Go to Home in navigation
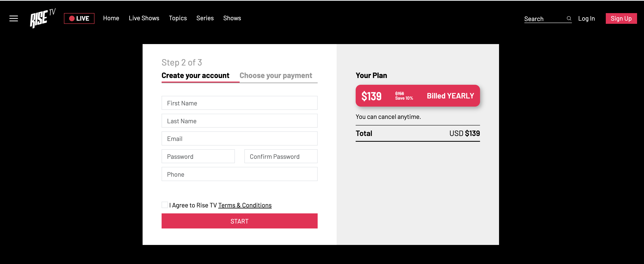This screenshot has width=644, height=264. (111, 18)
